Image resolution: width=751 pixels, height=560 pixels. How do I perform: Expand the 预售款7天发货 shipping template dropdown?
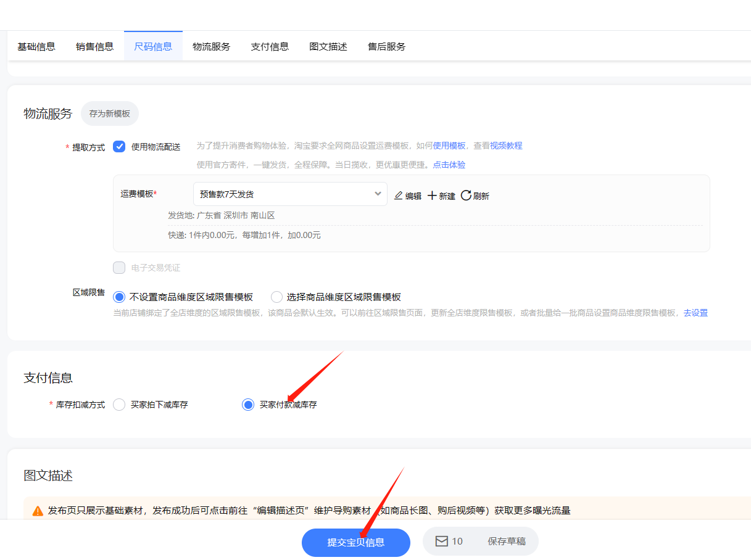click(x=290, y=194)
